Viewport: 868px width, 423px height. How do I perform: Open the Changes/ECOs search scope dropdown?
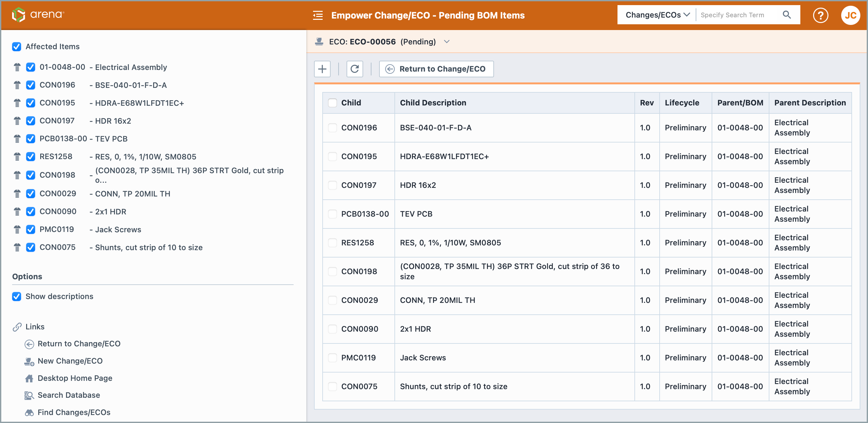point(657,15)
